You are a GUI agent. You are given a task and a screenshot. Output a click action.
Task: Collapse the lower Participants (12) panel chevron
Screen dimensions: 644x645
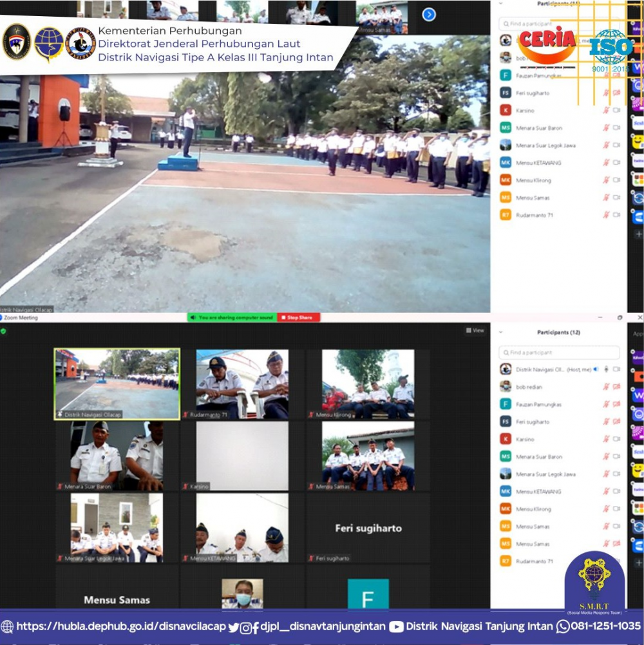coord(501,332)
